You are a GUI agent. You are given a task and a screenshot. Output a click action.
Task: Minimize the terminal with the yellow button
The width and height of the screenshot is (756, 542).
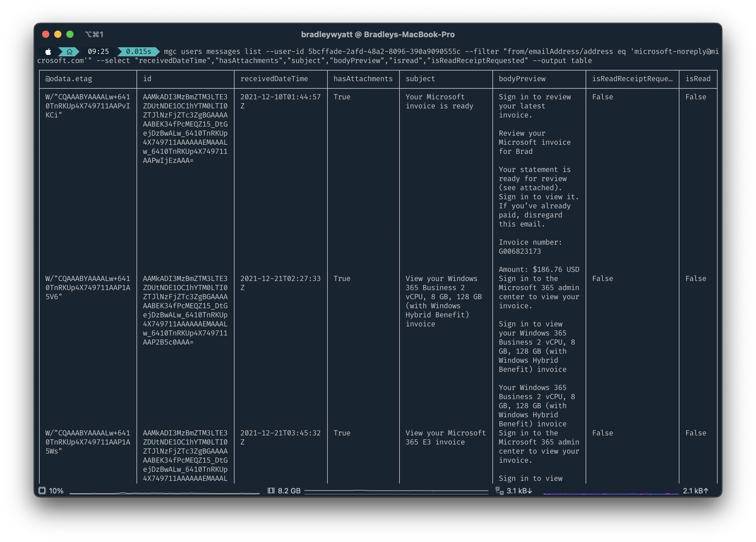pyautogui.click(x=58, y=34)
